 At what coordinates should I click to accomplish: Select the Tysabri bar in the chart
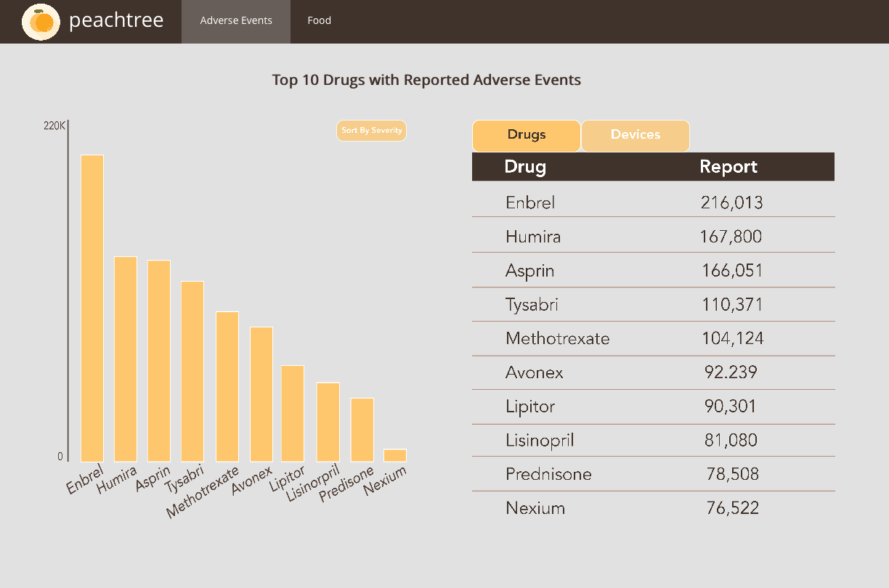(x=192, y=371)
